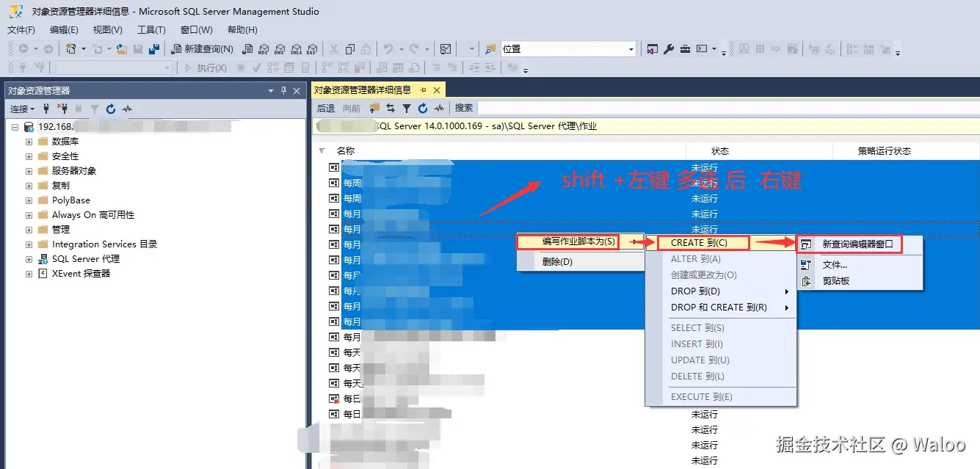This screenshot has width=980, height=469.
Task: Open the 位置 combo box dropdown
Action: coord(631,48)
